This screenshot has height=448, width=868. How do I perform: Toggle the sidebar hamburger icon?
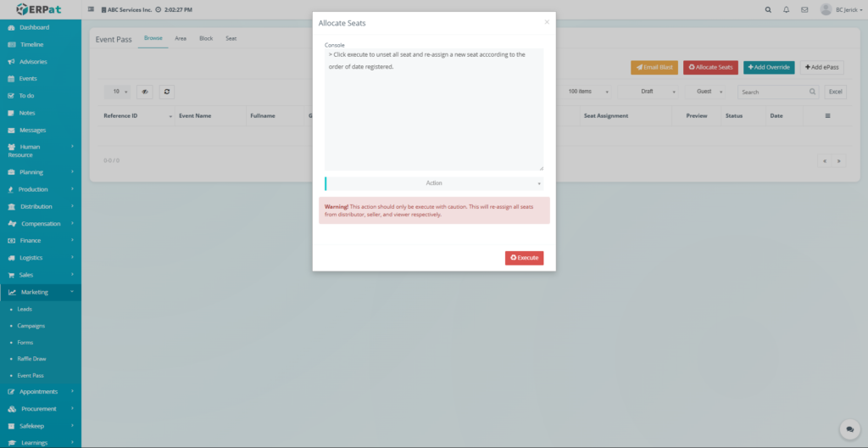[x=92, y=9]
